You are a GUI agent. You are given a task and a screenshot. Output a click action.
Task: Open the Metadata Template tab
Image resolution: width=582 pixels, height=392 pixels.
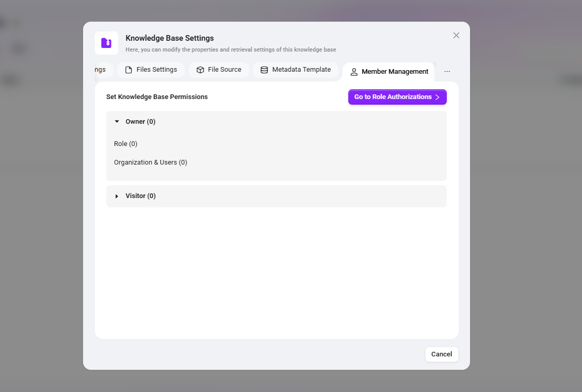click(296, 70)
